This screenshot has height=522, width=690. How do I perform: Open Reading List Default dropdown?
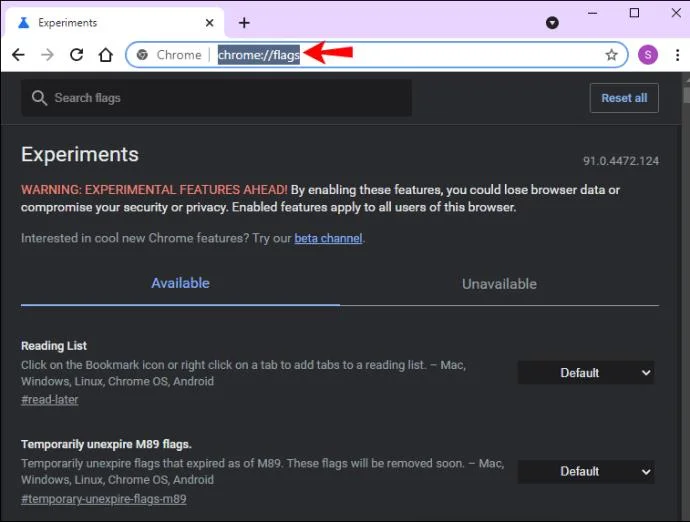tap(586, 373)
